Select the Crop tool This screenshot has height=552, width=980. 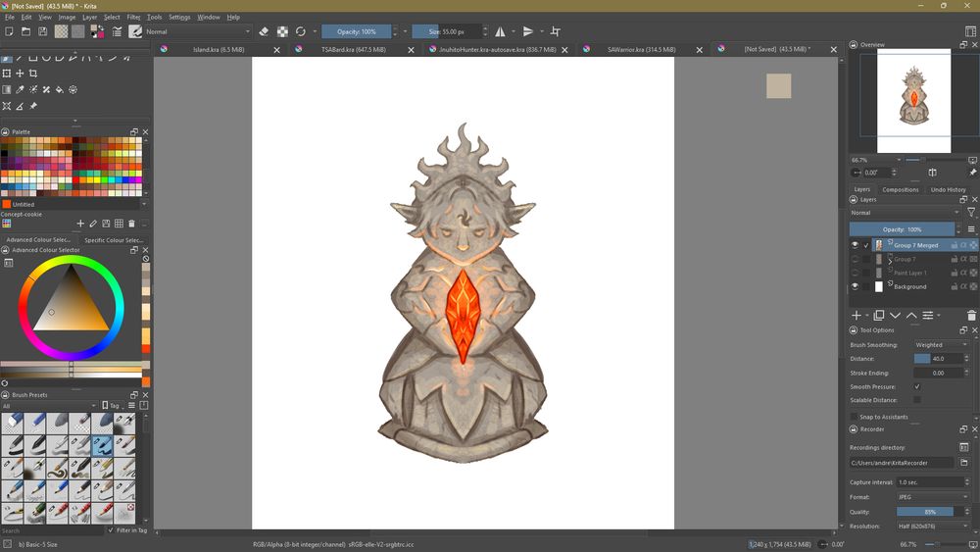(x=33, y=74)
